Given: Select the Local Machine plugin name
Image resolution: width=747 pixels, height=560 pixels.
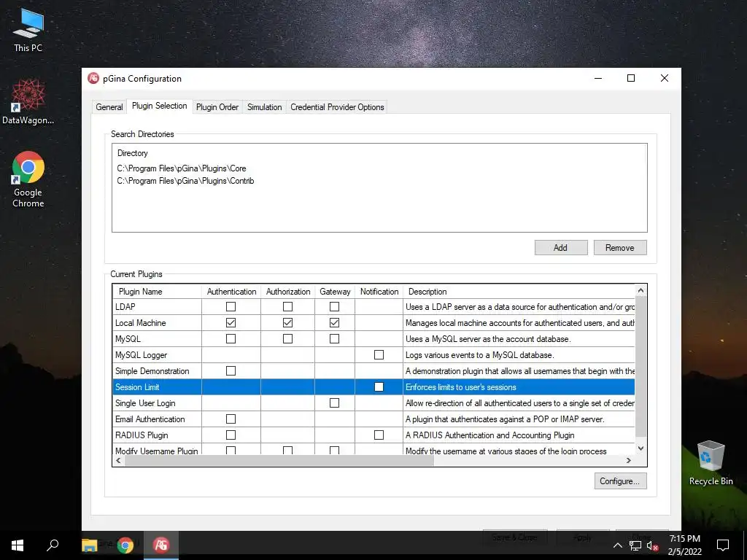Looking at the screenshot, I should [x=141, y=323].
